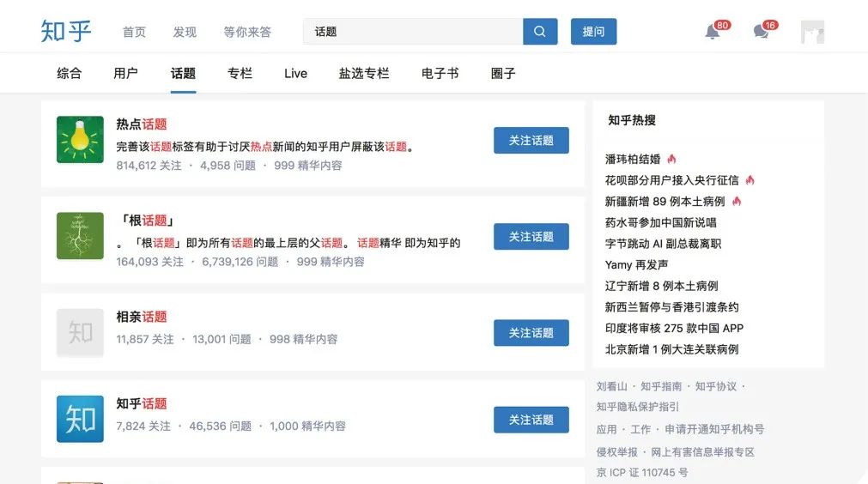Screen dimensions: 868x484
Task: Click the 知乎指南 footer link
Action: pyautogui.click(x=661, y=386)
